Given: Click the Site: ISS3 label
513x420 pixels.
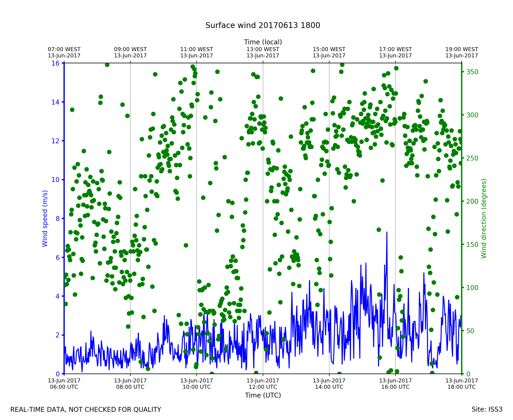Looking at the screenshot, I should tap(487, 409).
